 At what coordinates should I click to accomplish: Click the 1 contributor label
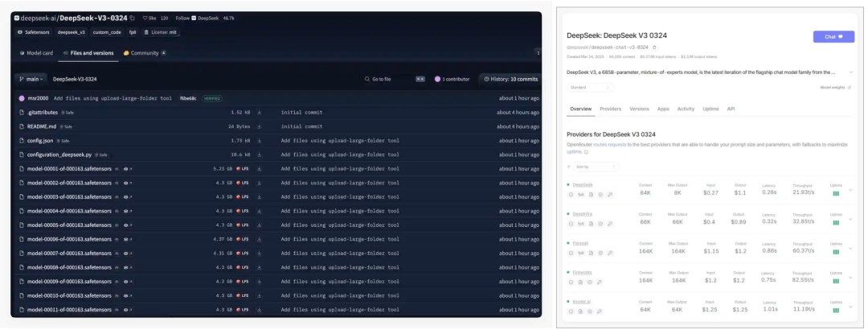(x=452, y=80)
